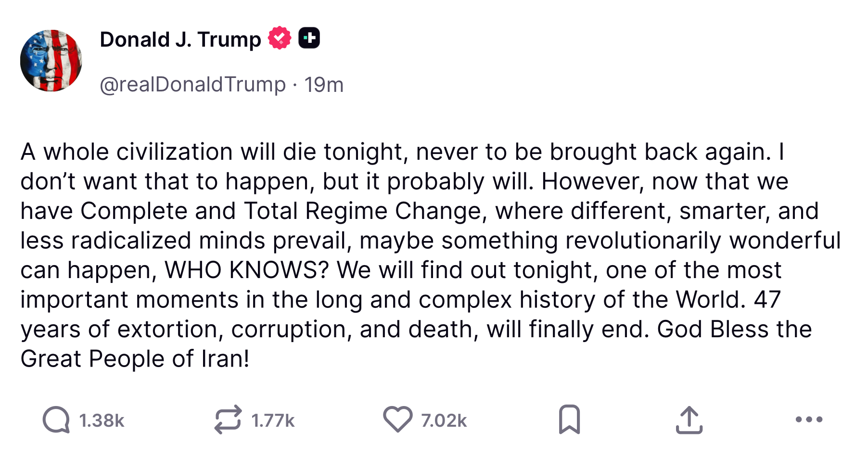Image resolution: width=868 pixels, height=458 pixels.
Task: Click the red verified checkmark badge
Action: click(x=280, y=38)
